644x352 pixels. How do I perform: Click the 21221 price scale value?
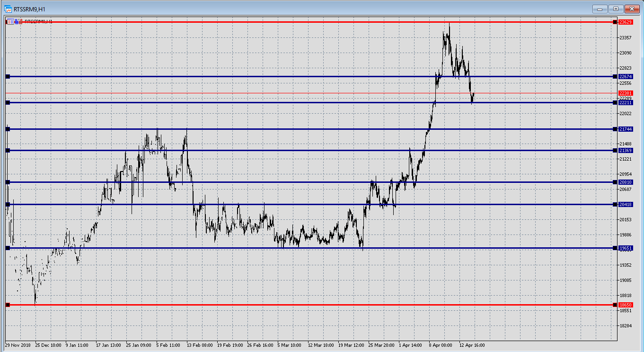(626, 159)
